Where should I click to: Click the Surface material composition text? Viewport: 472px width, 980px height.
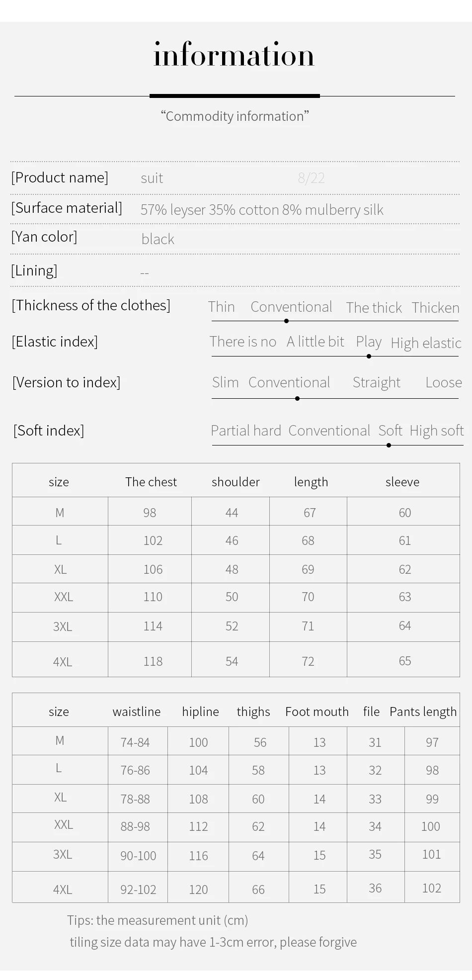(x=262, y=210)
